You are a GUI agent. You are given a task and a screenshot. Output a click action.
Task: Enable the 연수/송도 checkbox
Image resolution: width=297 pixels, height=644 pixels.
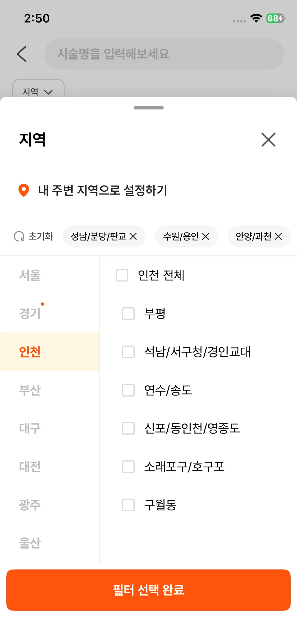(128, 390)
